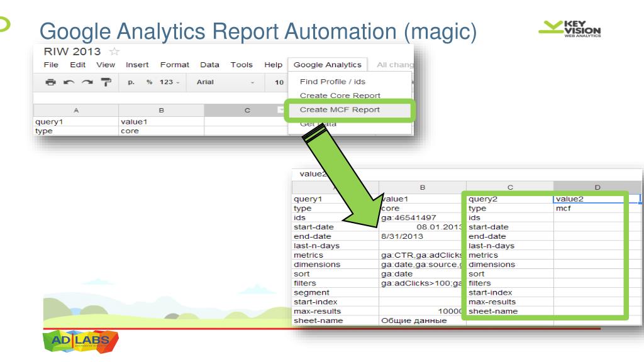Open the font size 10 dropdown

[279, 82]
